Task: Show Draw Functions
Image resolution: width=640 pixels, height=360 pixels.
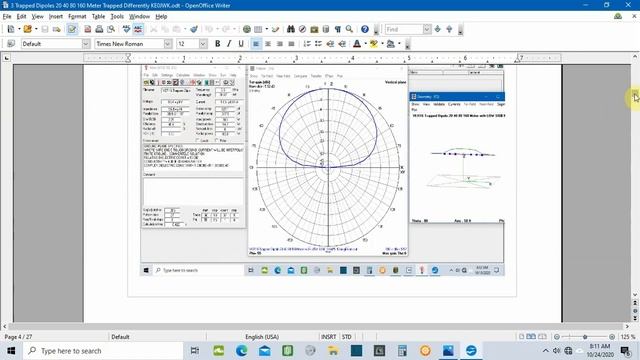Action: click(276, 29)
